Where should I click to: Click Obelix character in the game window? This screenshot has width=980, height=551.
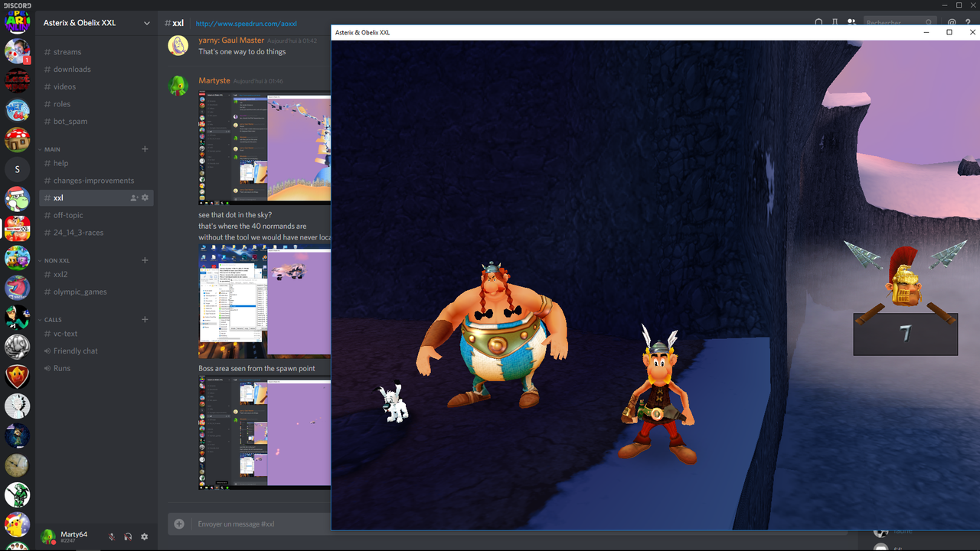[492, 334]
